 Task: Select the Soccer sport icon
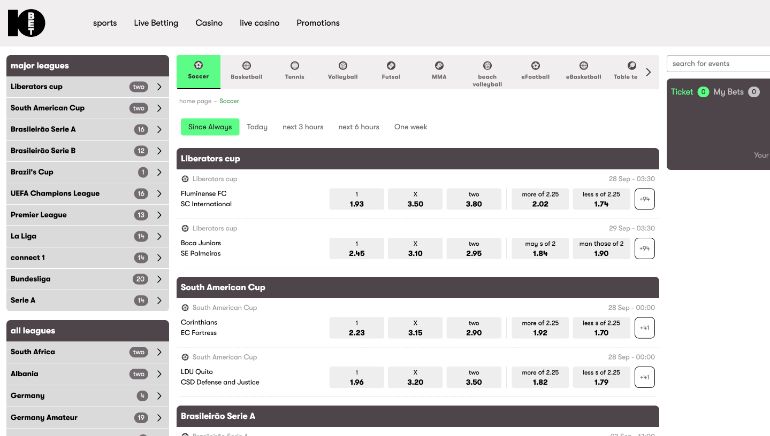198,71
